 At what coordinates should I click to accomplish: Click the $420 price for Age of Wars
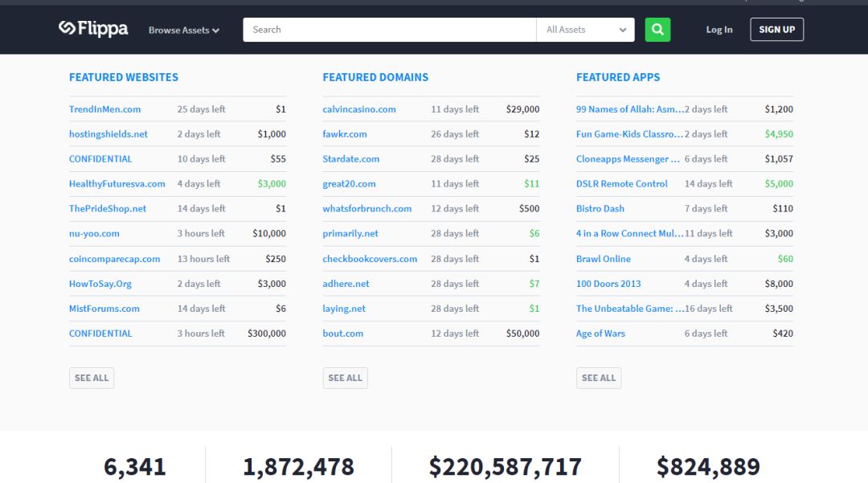(783, 333)
